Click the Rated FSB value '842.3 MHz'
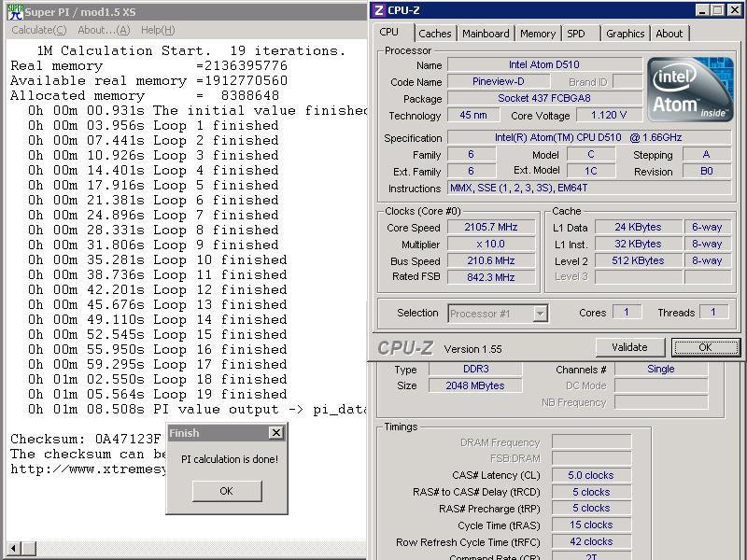747x560 pixels. point(491,277)
